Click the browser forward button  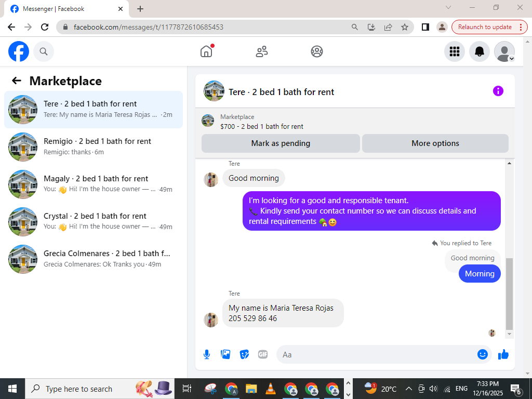[x=28, y=27]
